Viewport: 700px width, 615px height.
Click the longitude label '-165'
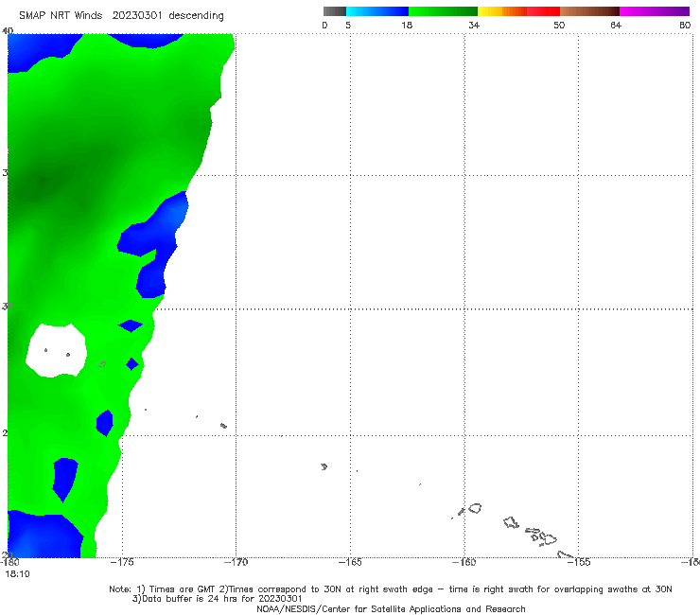pos(350,562)
